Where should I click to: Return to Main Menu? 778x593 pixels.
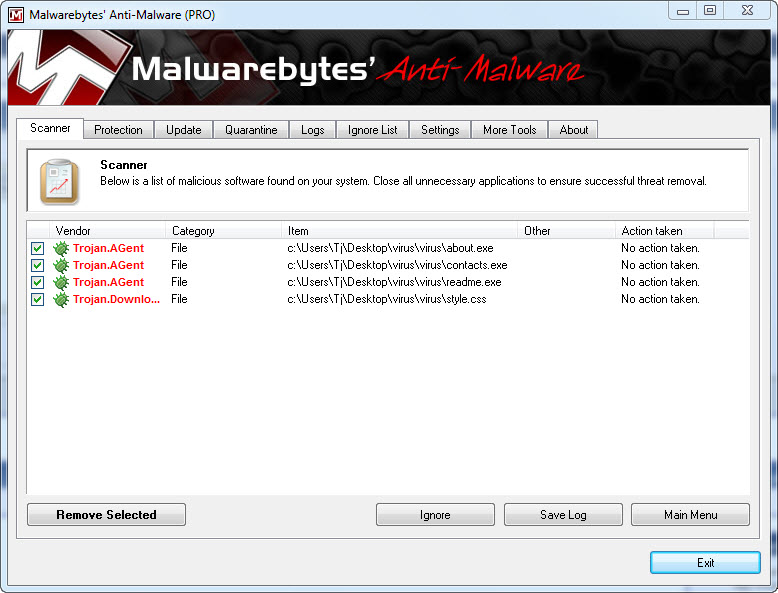691,515
